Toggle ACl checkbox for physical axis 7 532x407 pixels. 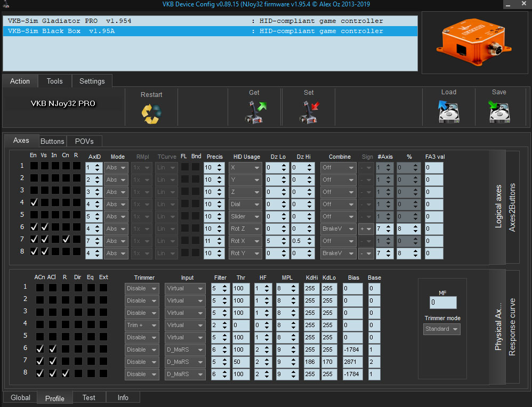[53, 361]
